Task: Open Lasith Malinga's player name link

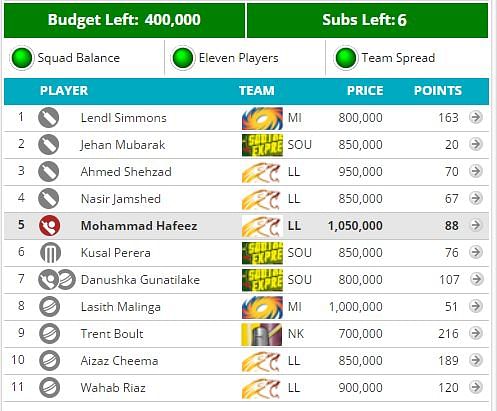Action: pos(121,307)
